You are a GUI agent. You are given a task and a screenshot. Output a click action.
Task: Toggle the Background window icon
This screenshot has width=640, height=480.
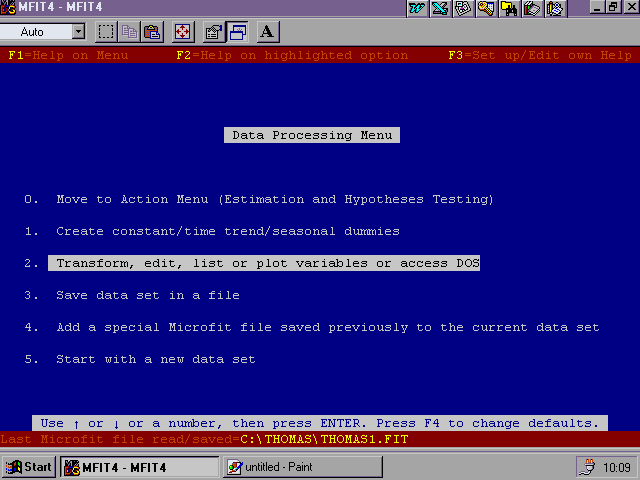(237, 32)
